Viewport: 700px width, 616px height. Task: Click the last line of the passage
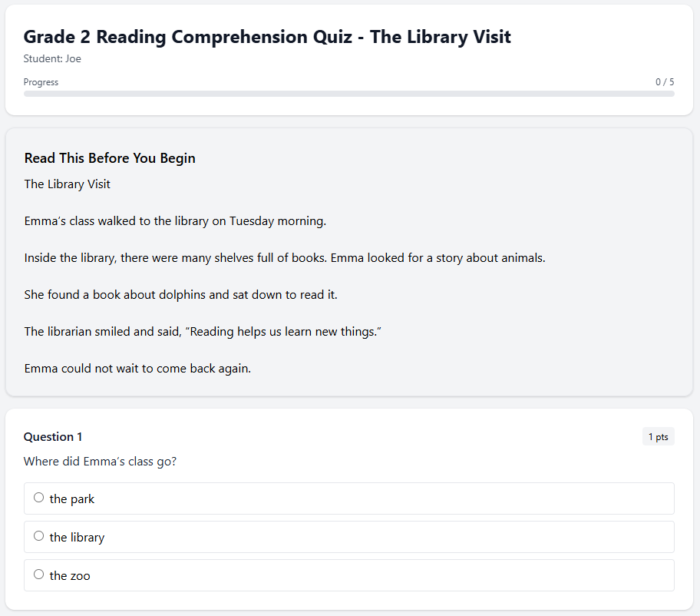click(x=138, y=368)
